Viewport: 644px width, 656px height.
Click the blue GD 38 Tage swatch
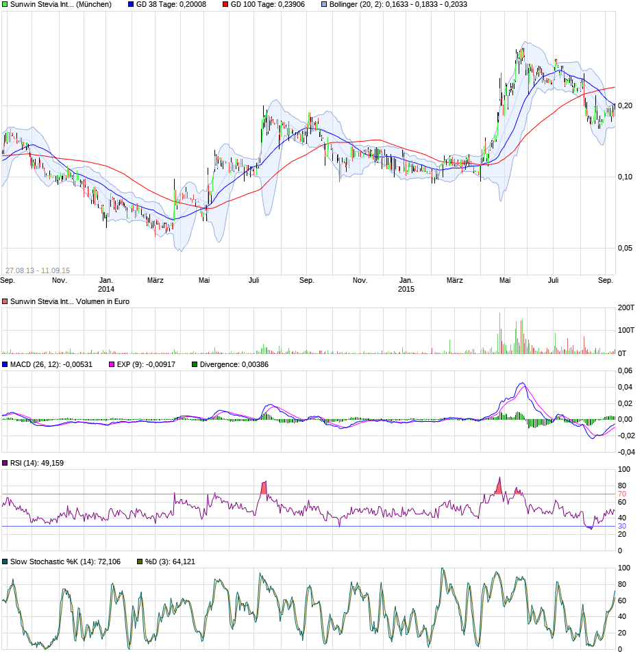(131, 5)
